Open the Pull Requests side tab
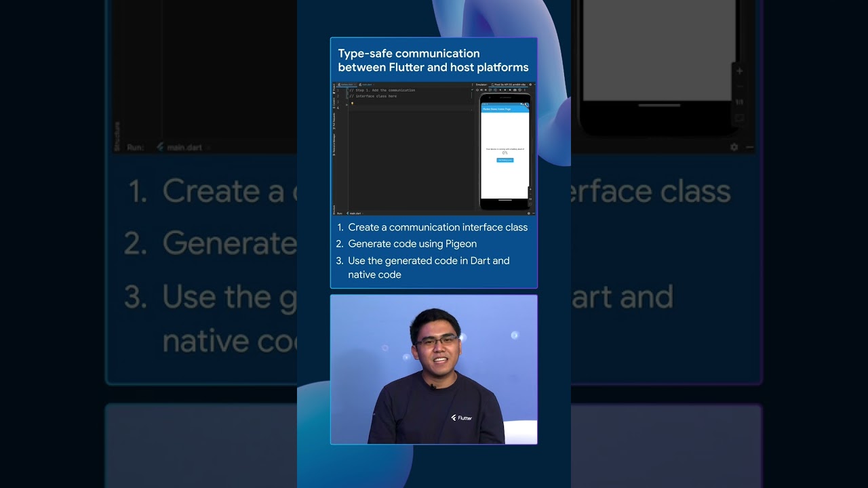 (334, 122)
